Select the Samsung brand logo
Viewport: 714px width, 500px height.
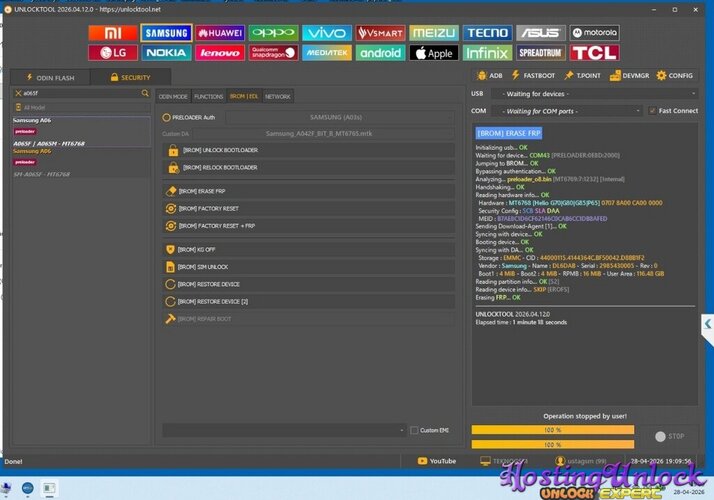point(166,33)
